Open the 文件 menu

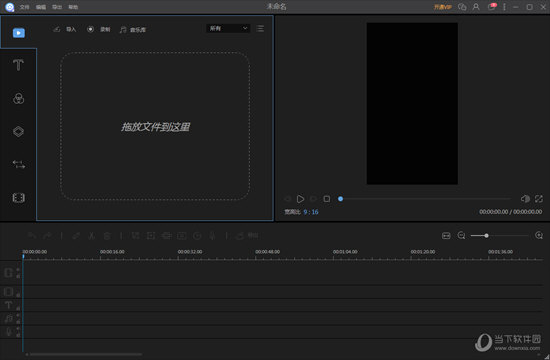coord(24,7)
